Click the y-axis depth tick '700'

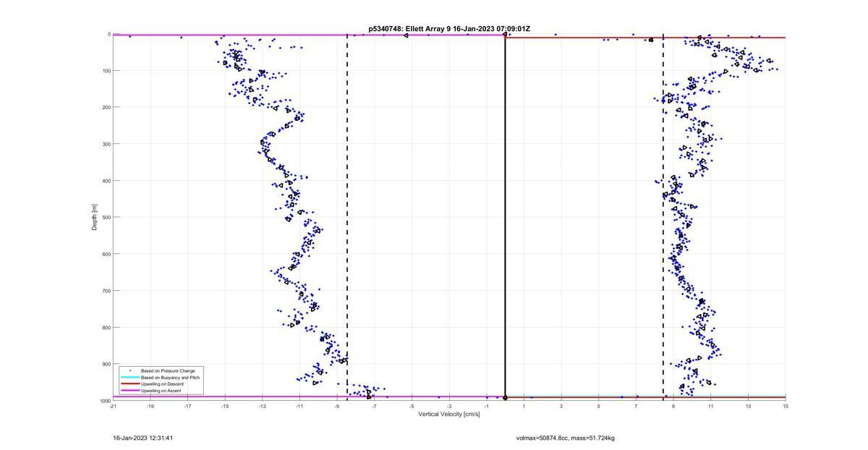[x=105, y=291]
